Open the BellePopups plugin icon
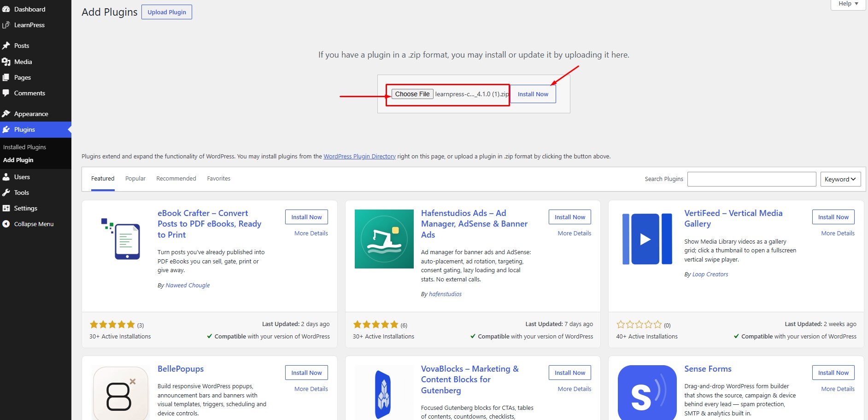The height and width of the screenshot is (420, 868). point(121,392)
